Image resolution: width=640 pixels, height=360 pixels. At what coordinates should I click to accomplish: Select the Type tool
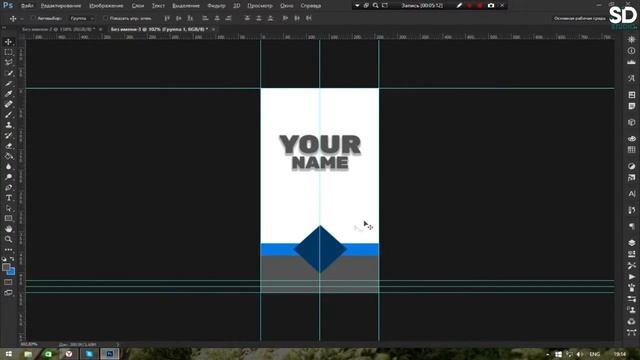coord(9,198)
